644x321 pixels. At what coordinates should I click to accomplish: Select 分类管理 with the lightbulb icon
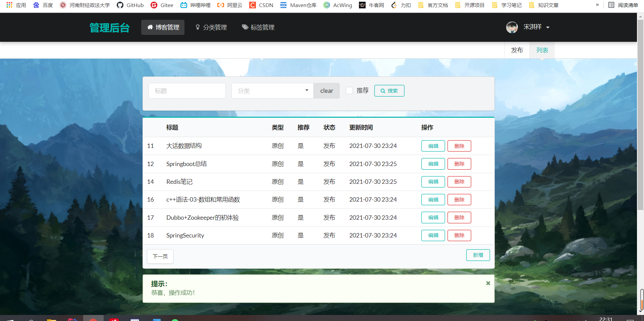(211, 27)
